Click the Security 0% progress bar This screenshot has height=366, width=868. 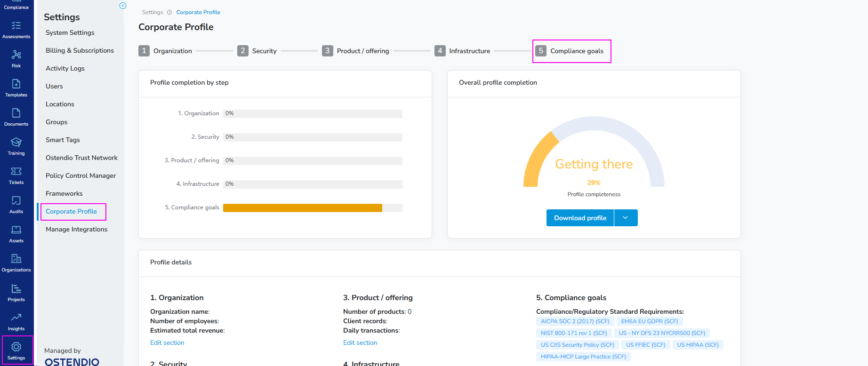(313, 137)
